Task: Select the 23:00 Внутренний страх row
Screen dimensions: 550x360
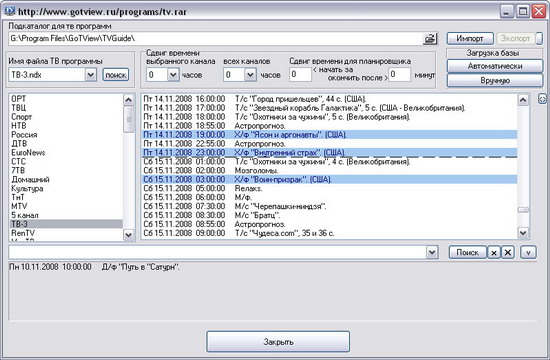Action: tap(330, 153)
